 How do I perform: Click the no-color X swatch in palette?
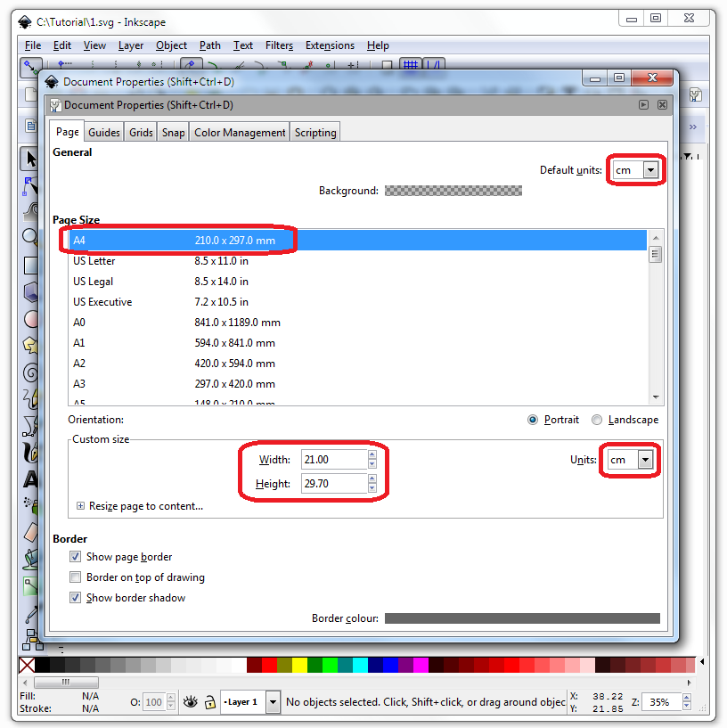pyautogui.click(x=27, y=665)
